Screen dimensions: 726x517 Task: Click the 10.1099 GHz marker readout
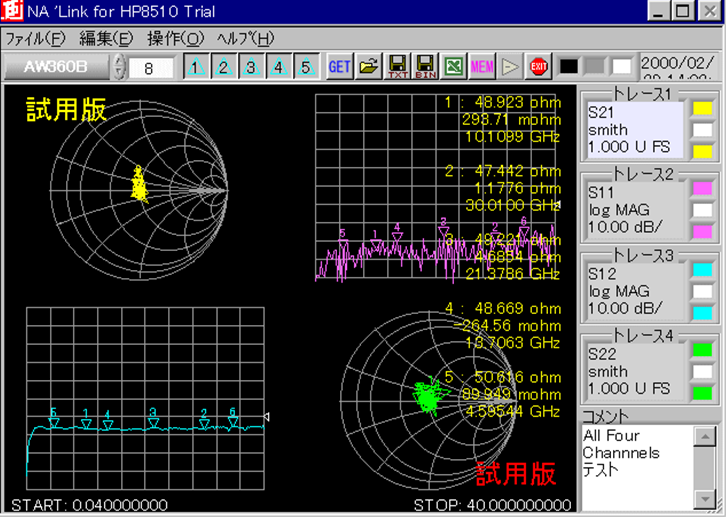coord(513,137)
